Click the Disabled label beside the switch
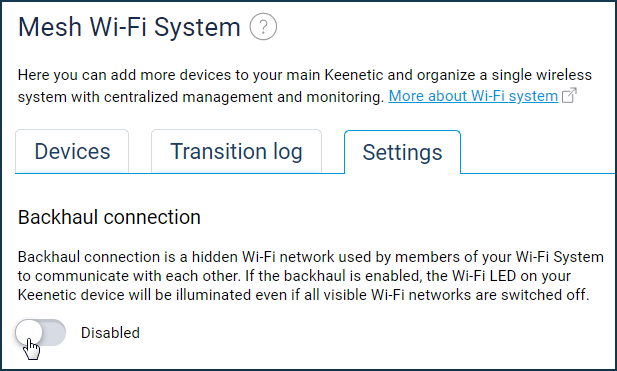The width and height of the screenshot is (617, 371). point(110,333)
